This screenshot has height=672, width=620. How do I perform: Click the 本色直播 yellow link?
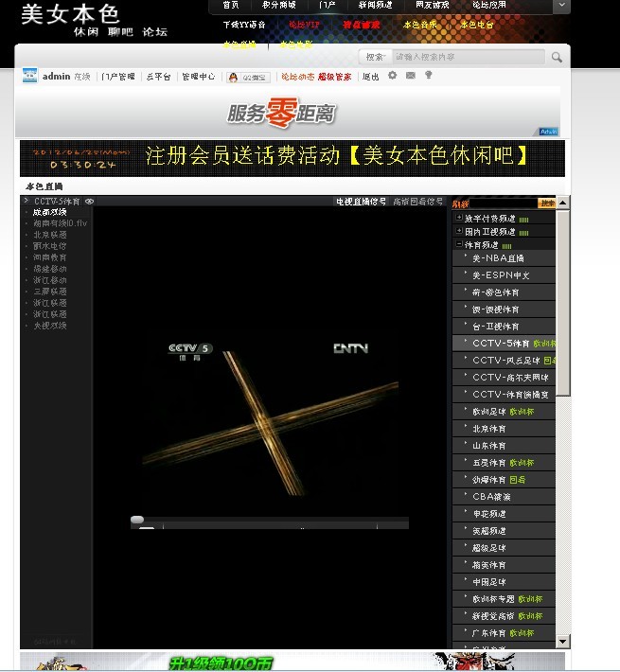point(239,44)
